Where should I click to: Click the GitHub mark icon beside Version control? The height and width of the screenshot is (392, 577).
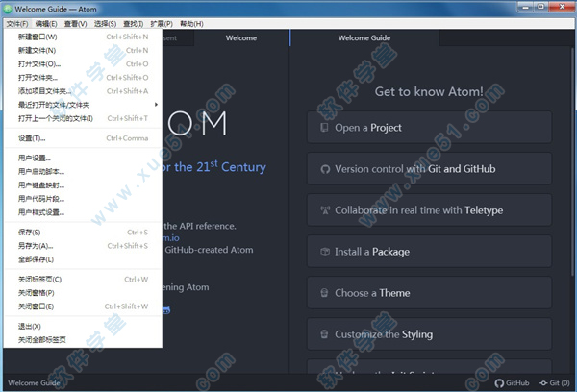pos(325,169)
